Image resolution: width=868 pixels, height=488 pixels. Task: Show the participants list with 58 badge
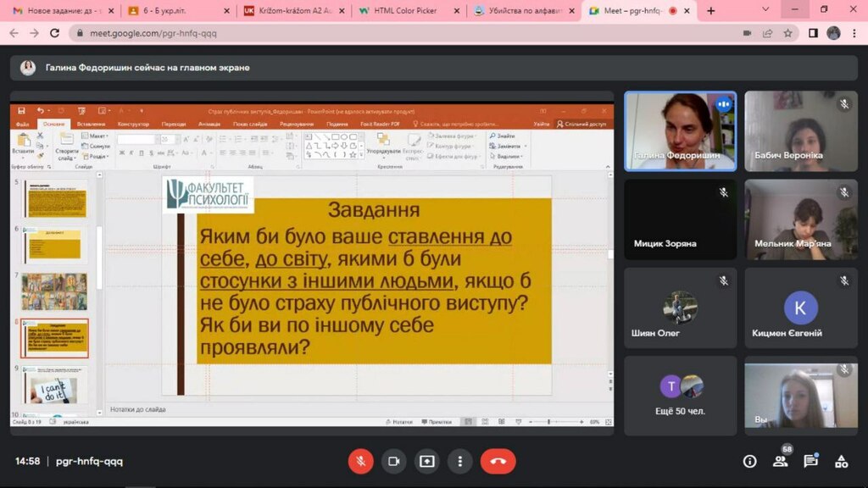[x=780, y=461]
